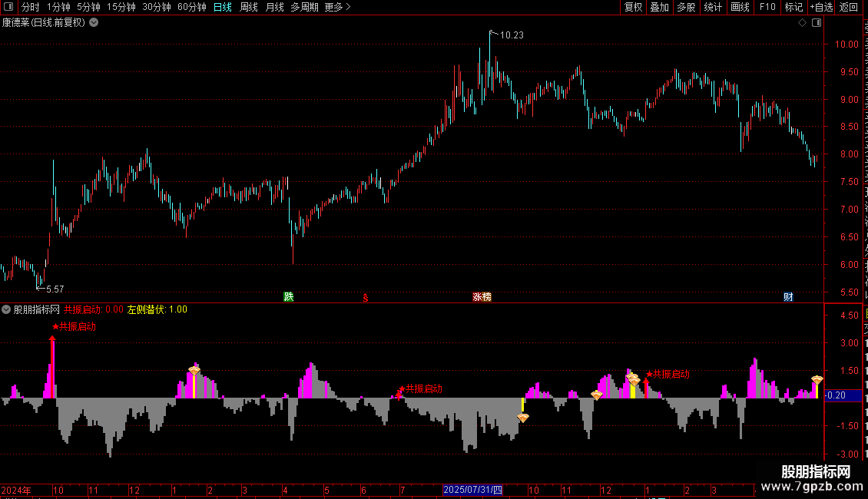Open the 股朋指标网 indicator dropdown arrow
The height and width of the screenshot is (499, 868).
[x=6, y=310]
